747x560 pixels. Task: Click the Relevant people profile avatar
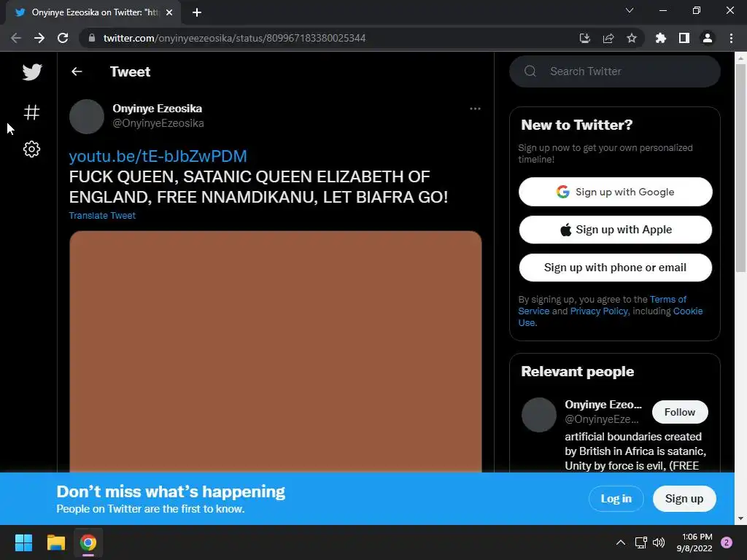point(539,415)
